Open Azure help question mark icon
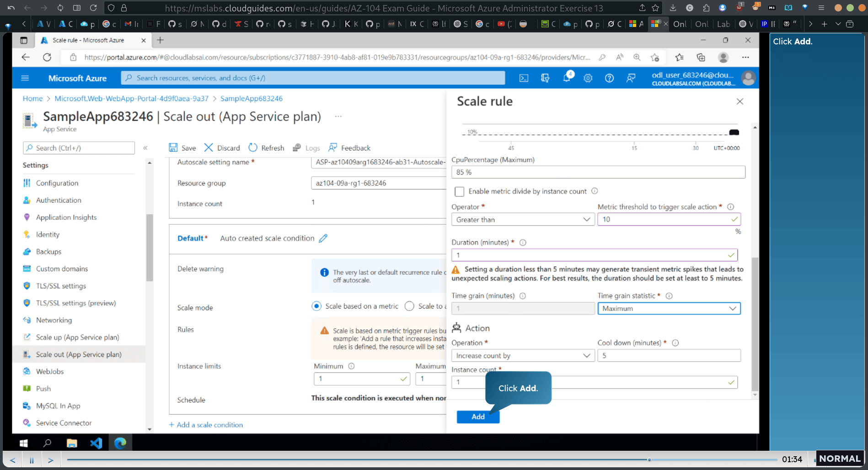The height and width of the screenshot is (470, 868). click(609, 78)
